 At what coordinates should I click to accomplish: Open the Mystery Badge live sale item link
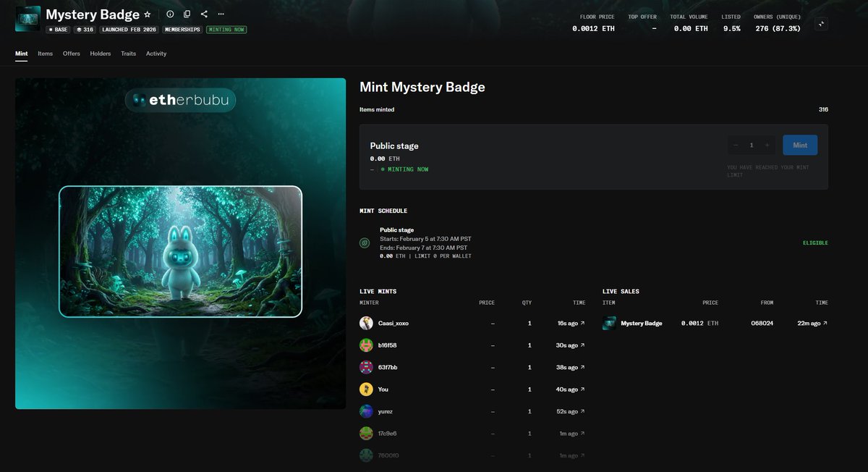click(642, 323)
